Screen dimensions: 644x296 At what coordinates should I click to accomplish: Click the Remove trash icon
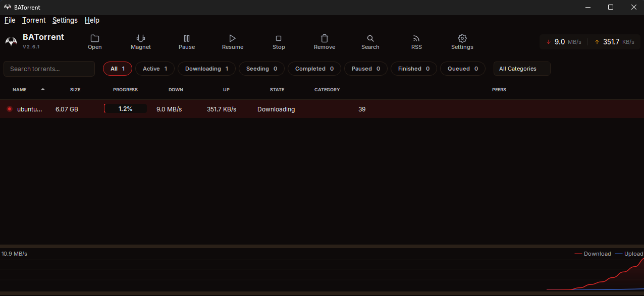point(325,38)
